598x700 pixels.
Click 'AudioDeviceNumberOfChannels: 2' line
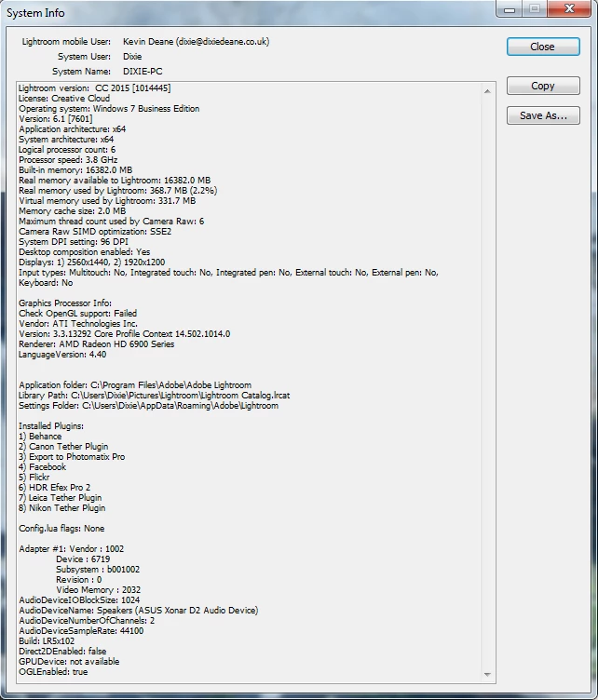coord(87,621)
